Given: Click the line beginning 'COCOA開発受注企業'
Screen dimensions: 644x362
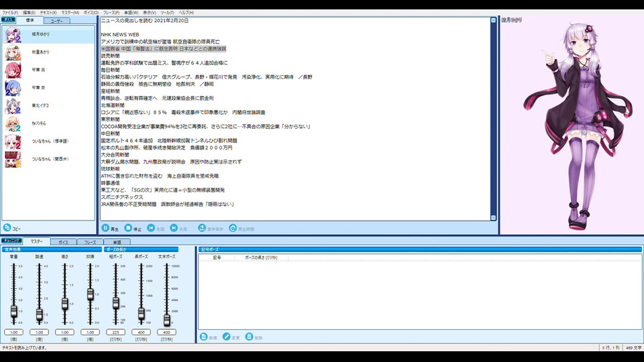Looking at the screenshot, I should (x=205, y=127).
